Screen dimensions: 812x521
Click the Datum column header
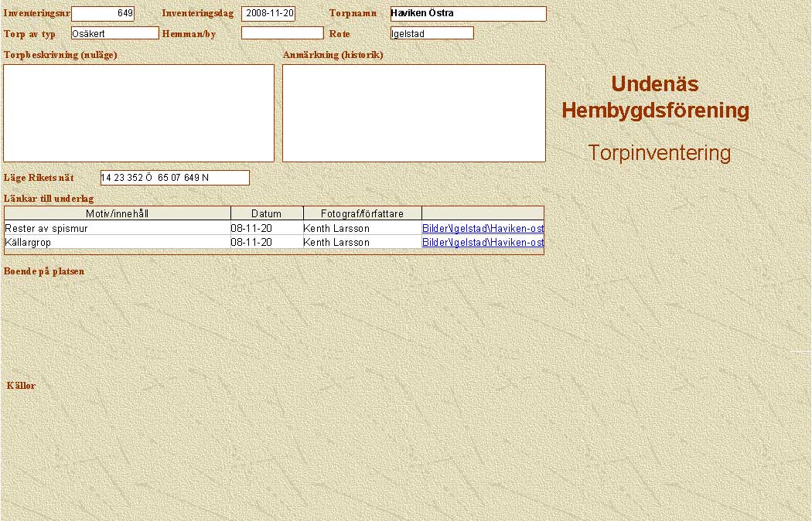(266, 213)
